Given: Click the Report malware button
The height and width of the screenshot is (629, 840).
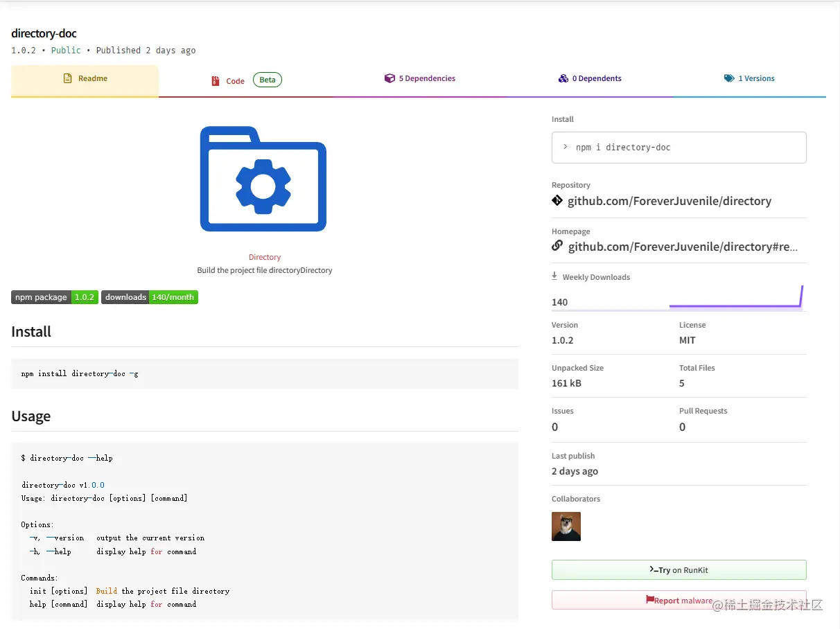Looking at the screenshot, I should pos(679,600).
